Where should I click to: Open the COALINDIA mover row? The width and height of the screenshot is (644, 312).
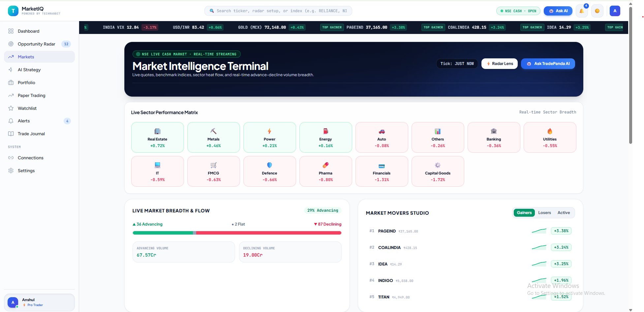pyautogui.click(x=470, y=247)
